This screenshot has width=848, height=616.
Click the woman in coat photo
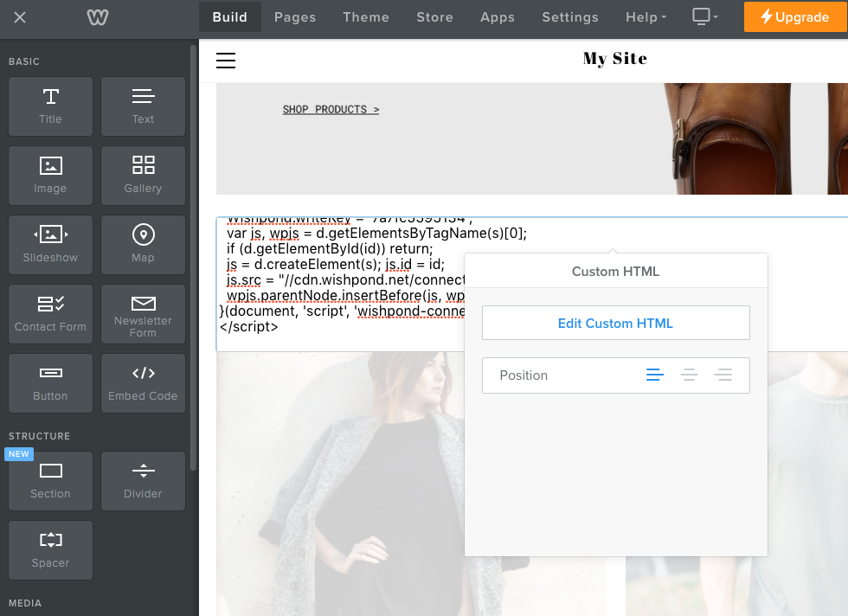pyautogui.click(x=339, y=484)
